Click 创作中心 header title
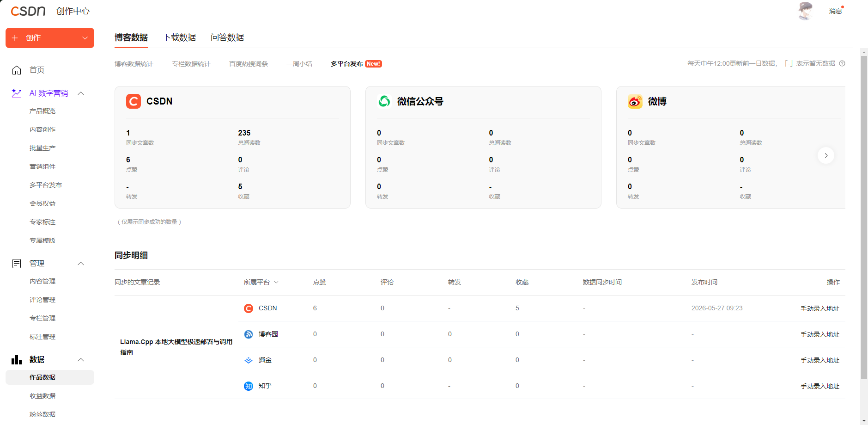Screen dimensions: 868x425 click(x=73, y=11)
